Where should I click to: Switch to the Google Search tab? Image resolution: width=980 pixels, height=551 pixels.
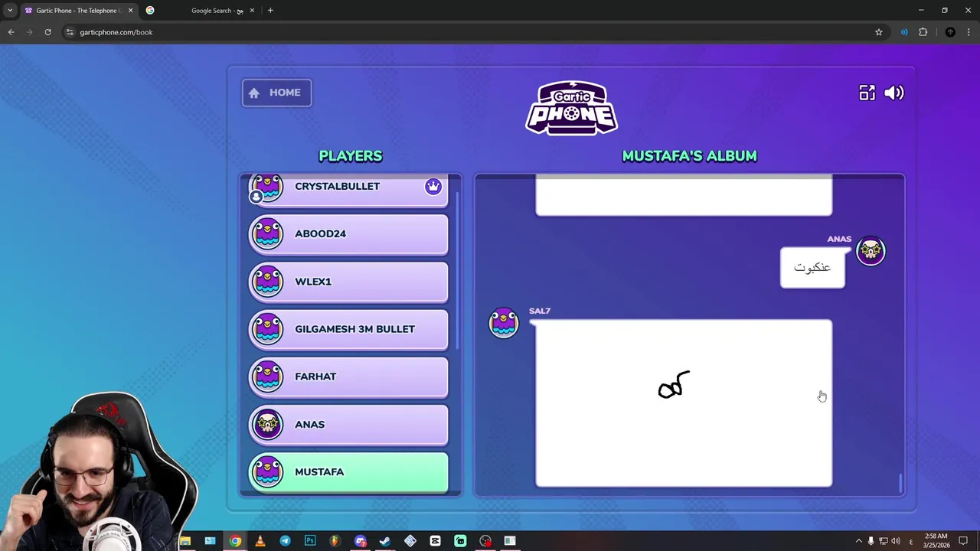[x=201, y=11]
